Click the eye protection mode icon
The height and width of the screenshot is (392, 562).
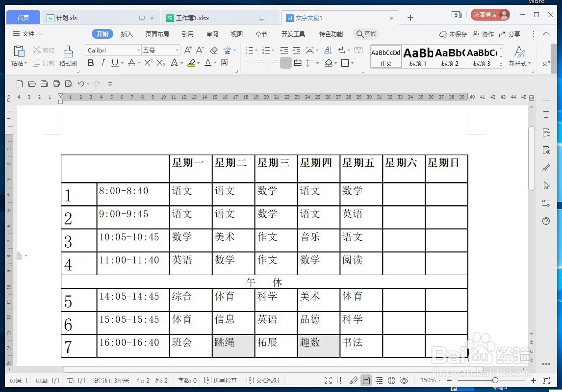[404, 380]
